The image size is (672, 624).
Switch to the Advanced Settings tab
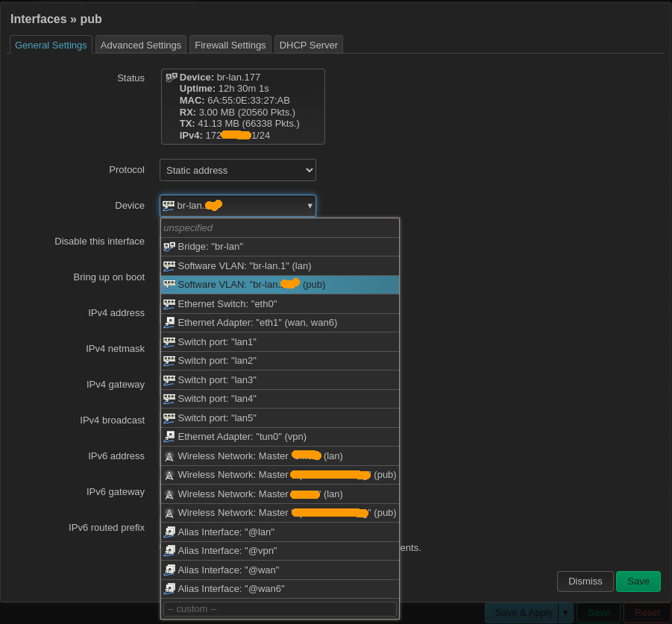[141, 45]
